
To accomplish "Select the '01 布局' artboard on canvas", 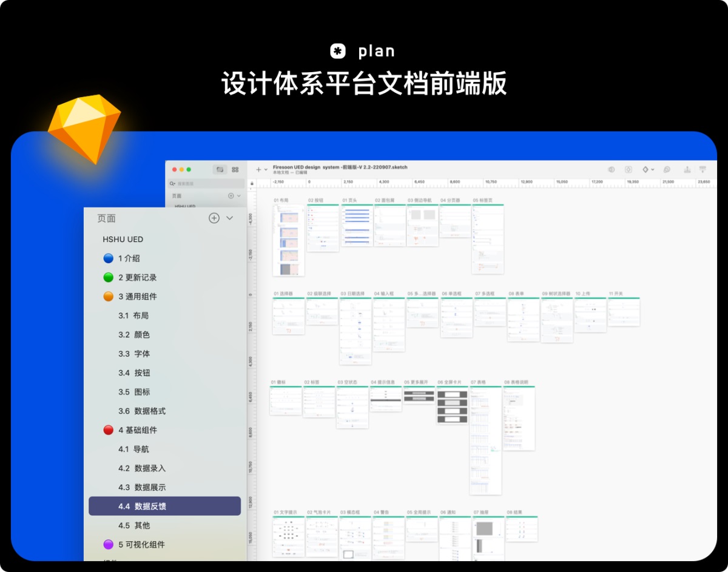I will (x=289, y=240).
